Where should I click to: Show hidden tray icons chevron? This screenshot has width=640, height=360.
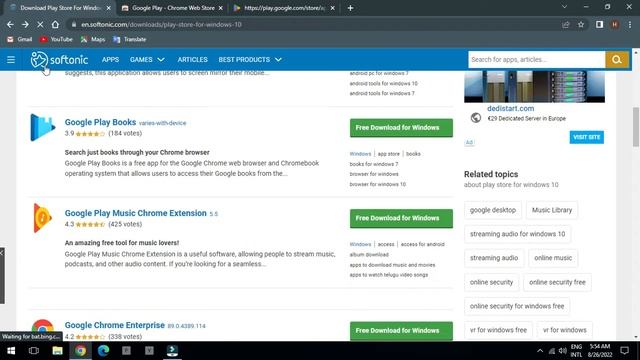[540, 351]
